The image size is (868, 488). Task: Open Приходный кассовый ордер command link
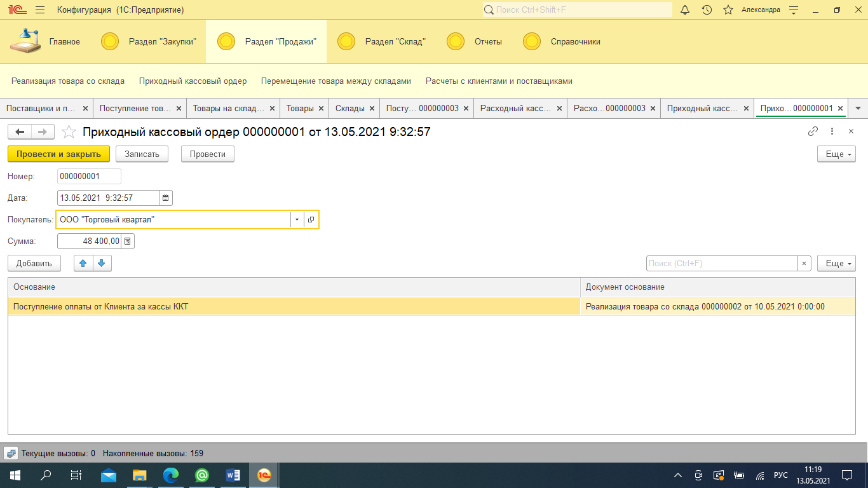click(x=193, y=81)
